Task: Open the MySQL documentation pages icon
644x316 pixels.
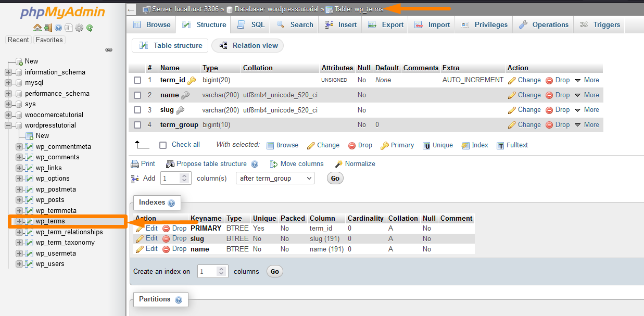Action: coord(68,28)
